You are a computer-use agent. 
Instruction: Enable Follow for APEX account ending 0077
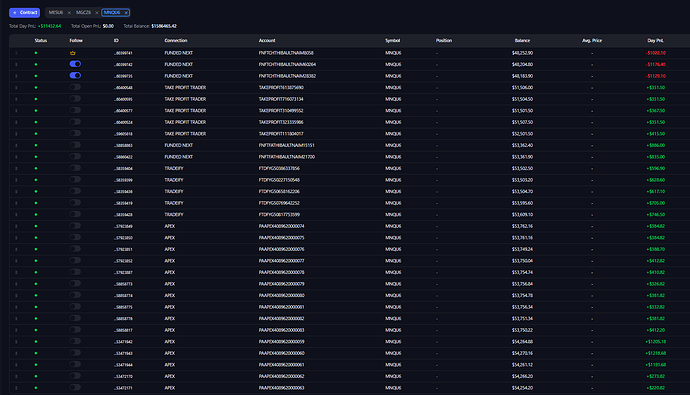[x=75, y=260]
